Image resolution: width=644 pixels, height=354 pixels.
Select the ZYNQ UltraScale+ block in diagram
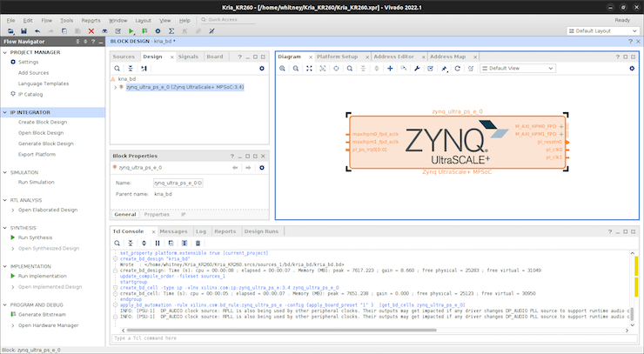tap(457, 142)
